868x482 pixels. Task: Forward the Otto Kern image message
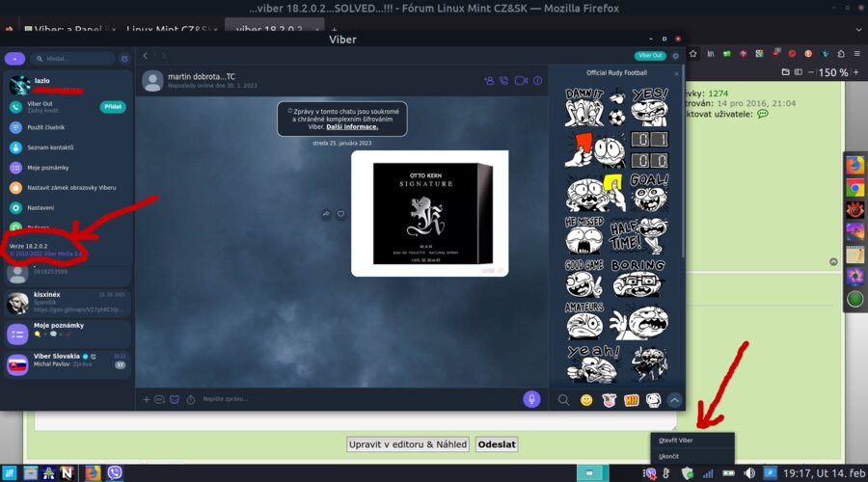[x=326, y=214]
